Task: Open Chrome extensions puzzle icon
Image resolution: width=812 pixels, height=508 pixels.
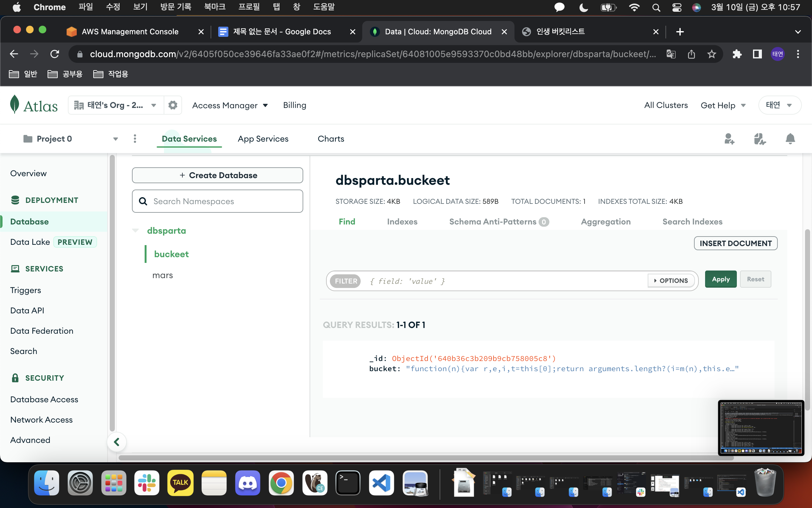Action: 737,54
